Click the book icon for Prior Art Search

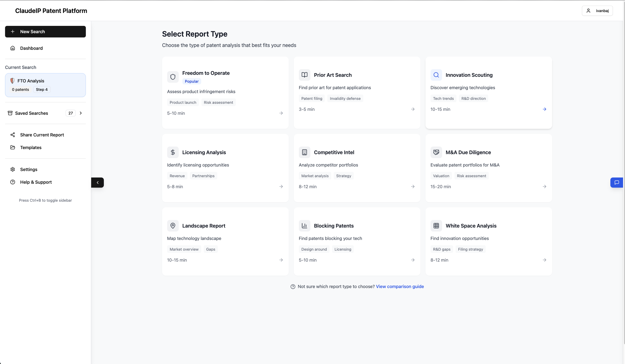(304, 75)
